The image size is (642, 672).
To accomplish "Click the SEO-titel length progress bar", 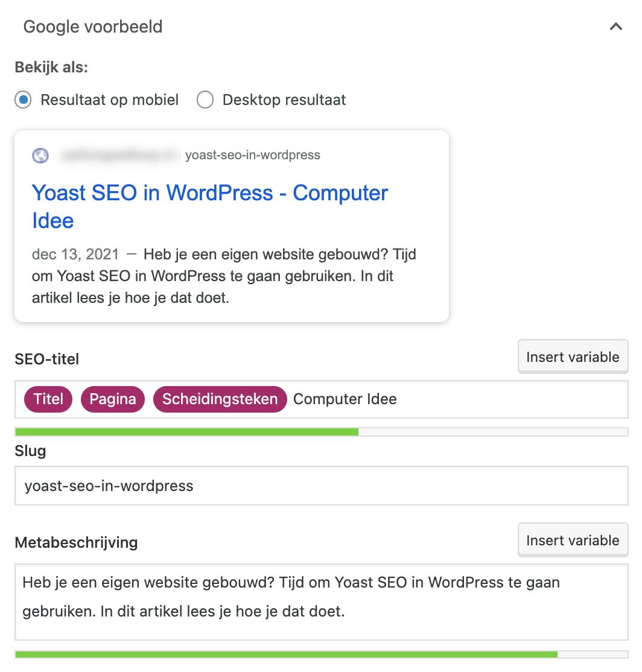I will (321, 432).
